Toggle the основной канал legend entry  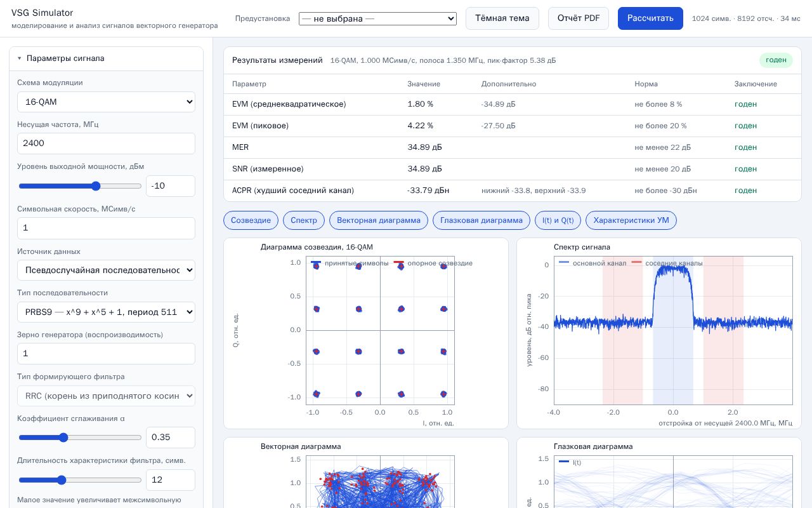pos(593,263)
